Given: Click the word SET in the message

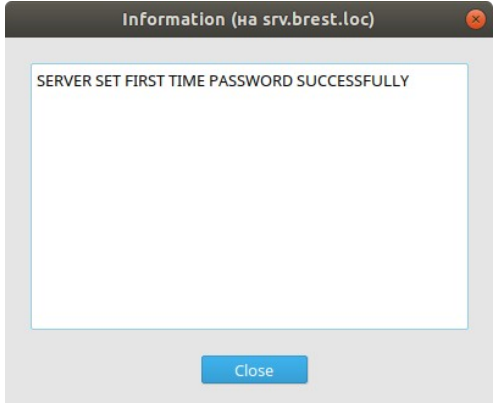Looking at the screenshot, I should (x=108, y=81).
